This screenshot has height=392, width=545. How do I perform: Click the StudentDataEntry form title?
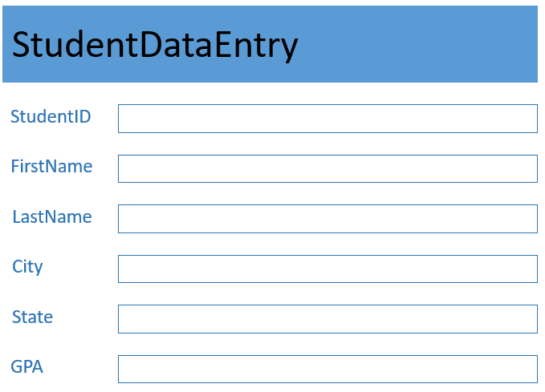[155, 46]
